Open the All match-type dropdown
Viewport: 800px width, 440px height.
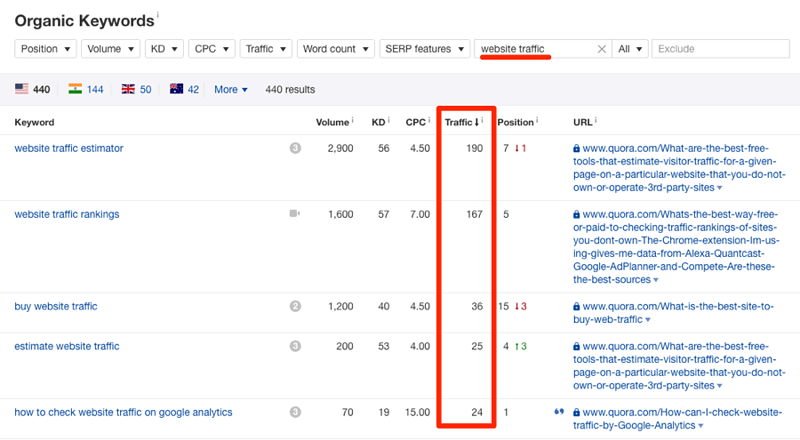630,49
